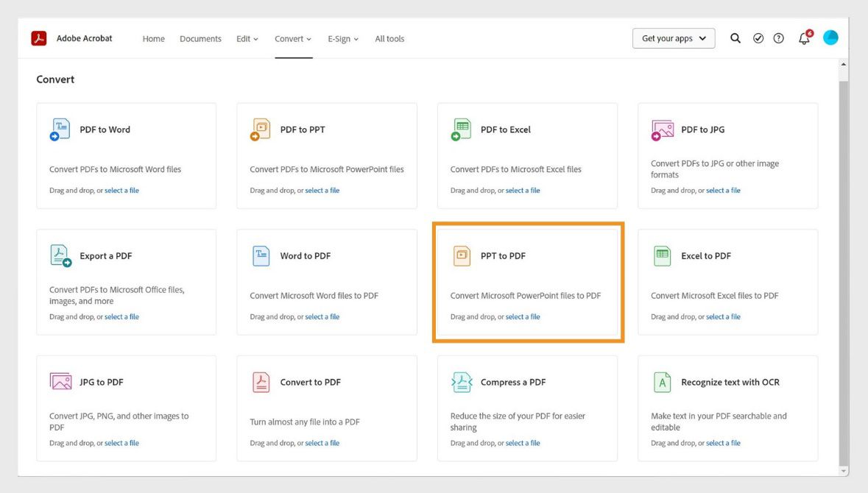
Task: Click select a file under JPG to PDF
Action: [x=122, y=442]
